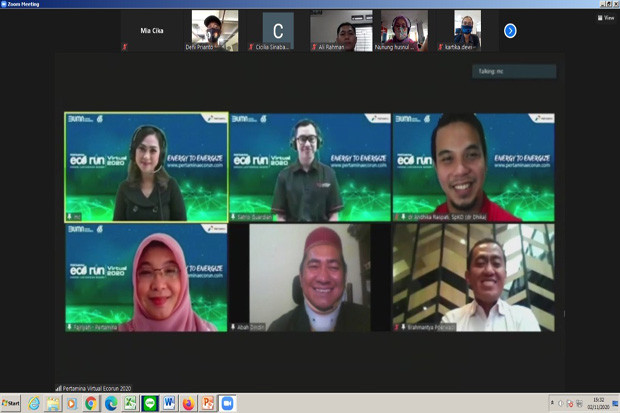The width and height of the screenshot is (620, 413).
Task: Click microphone icon beside Satrio Guardian name
Action: (233, 217)
